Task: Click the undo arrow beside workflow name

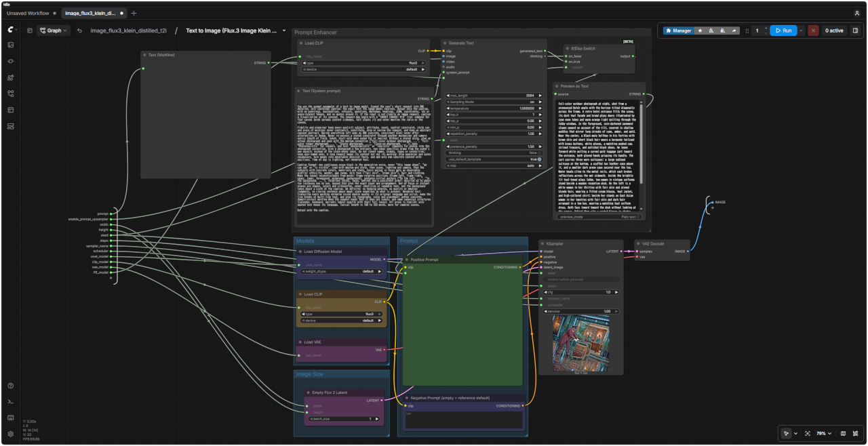Action: [x=79, y=31]
